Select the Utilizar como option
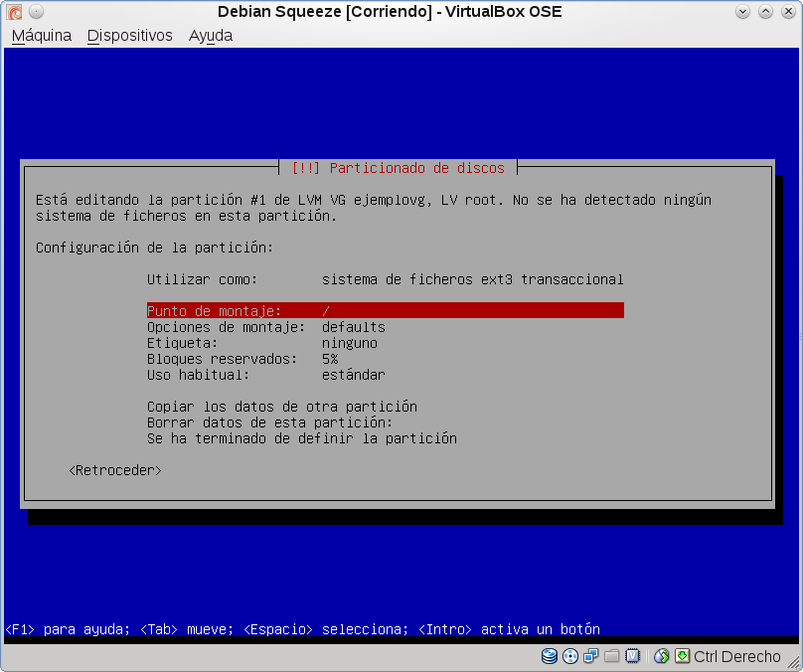This screenshot has width=803, height=672. click(386, 279)
